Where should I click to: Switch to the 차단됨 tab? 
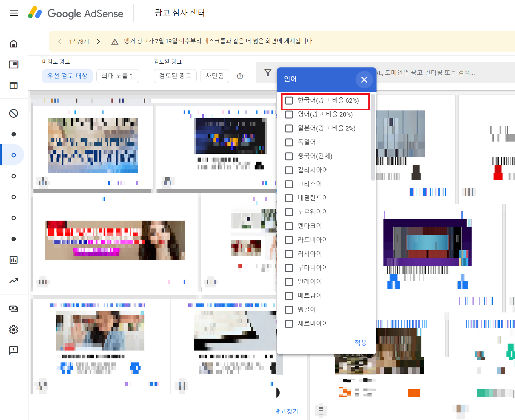[214, 76]
